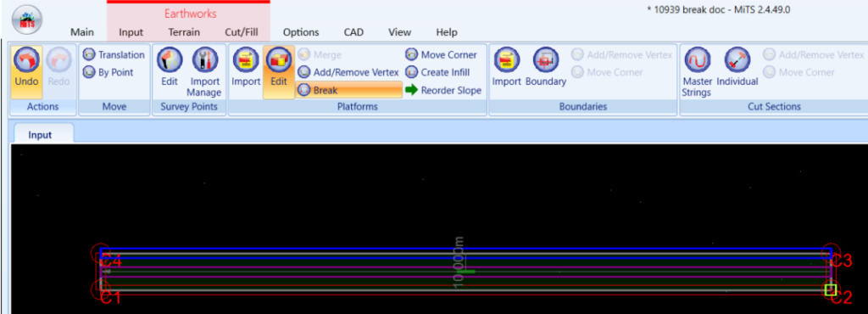Click the Platforms Import icon
The image size is (868, 314).
(x=246, y=59)
